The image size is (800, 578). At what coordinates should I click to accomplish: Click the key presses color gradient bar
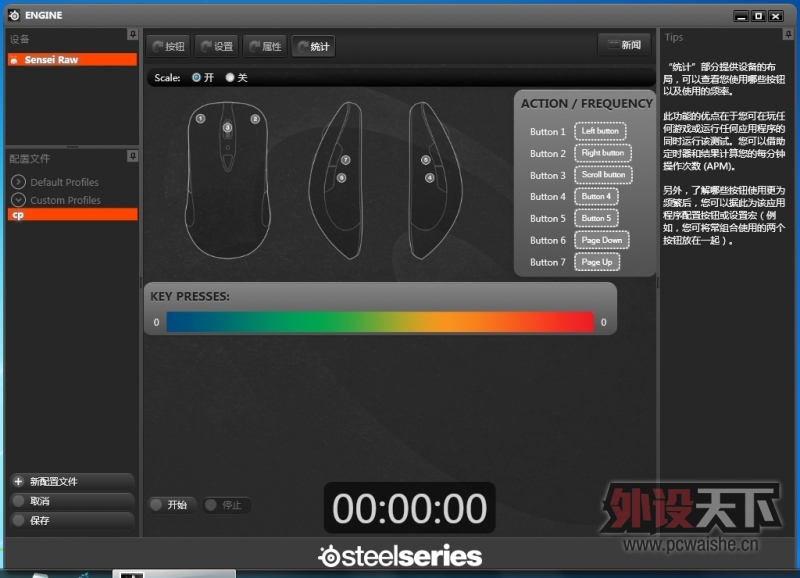[x=380, y=322]
